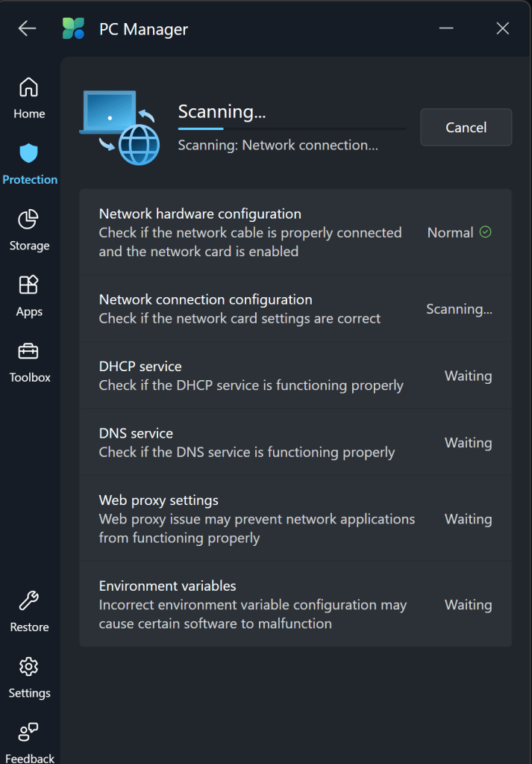This screenshot has height=764, width=532.
Task: Open the Restore wrench icon
Action: (29, 601)
